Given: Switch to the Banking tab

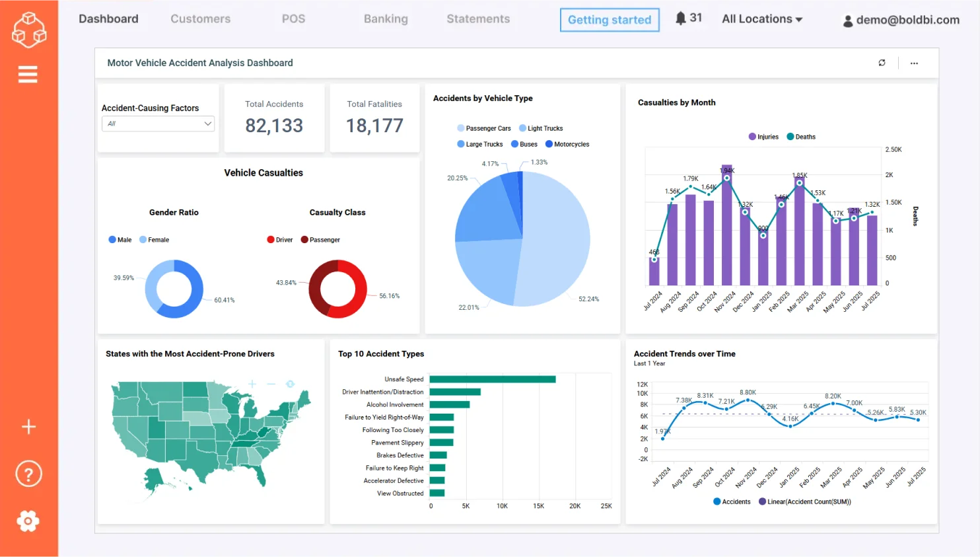Looking at the screenshot, I should 386,19.
